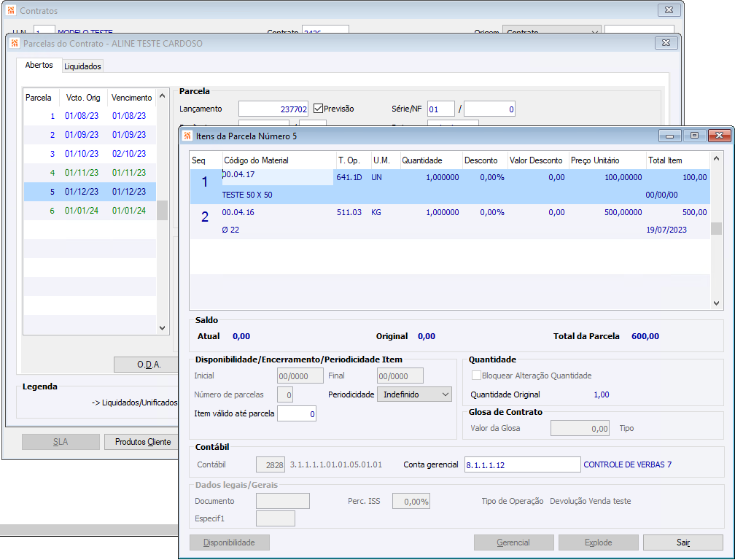
Task: Click the Conta gerencial input field
Action: click(x=522, y=465)
